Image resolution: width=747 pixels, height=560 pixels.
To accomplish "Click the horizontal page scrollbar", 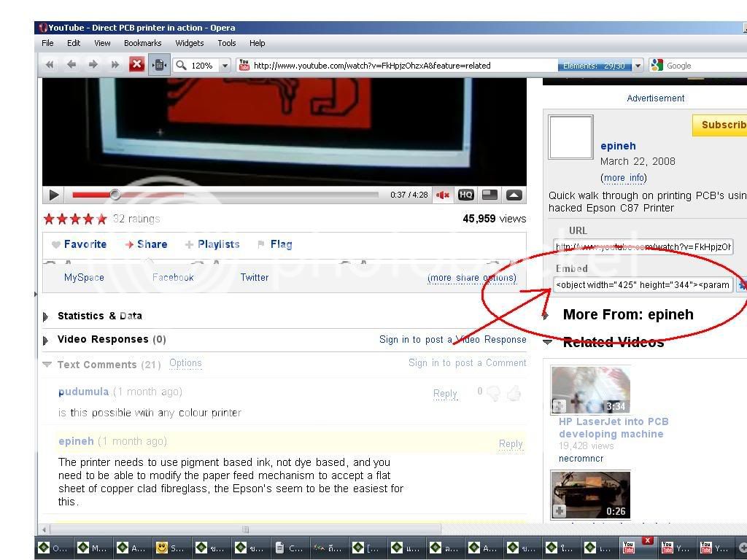I will pos(245,529).
